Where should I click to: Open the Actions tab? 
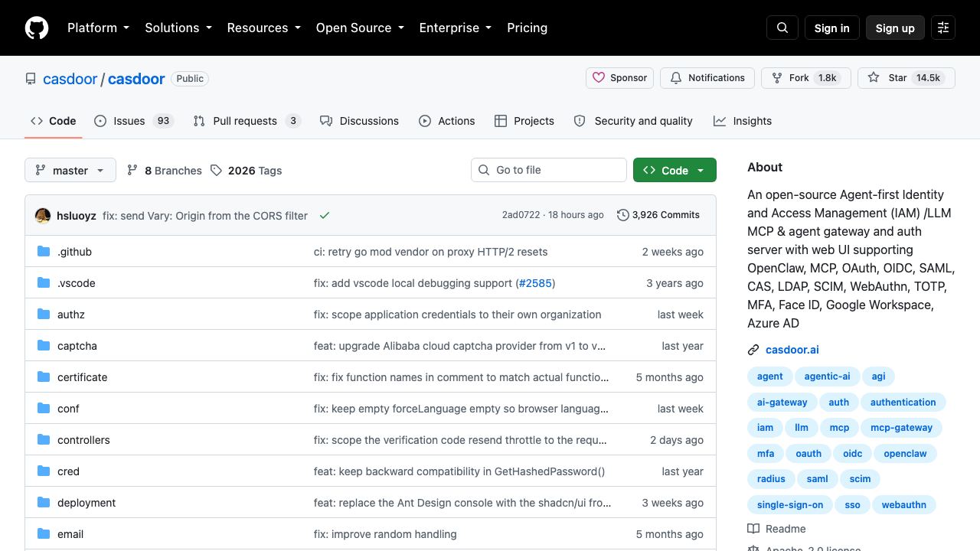[447, 121]
